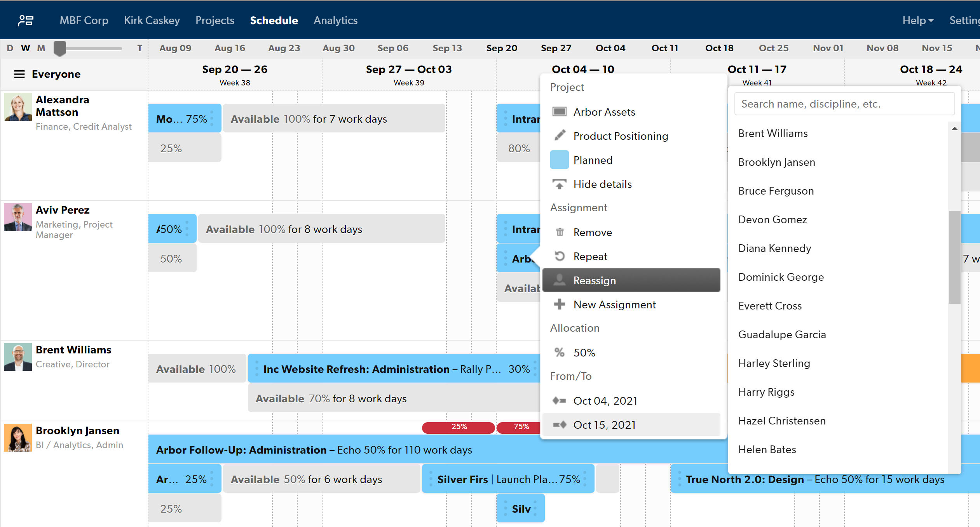Click the percentage icon for Allocation
980x527 pixels.
click(x=560, y=352)
